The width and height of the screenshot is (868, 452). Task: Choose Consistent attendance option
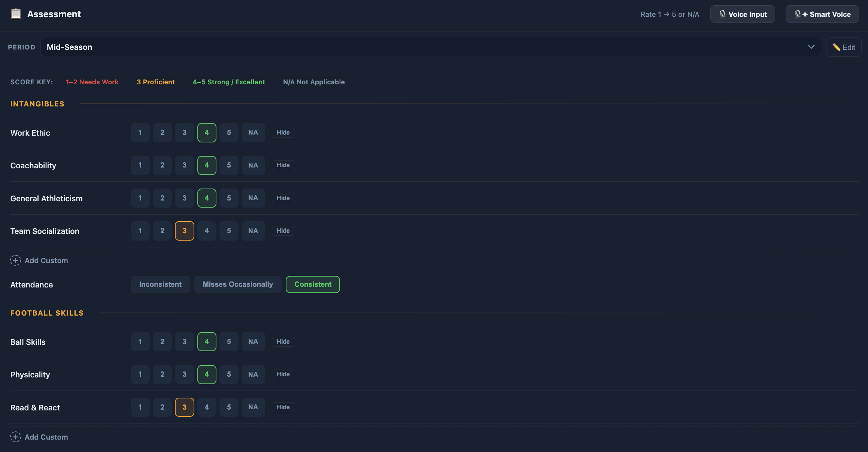[x=313, y=284]
